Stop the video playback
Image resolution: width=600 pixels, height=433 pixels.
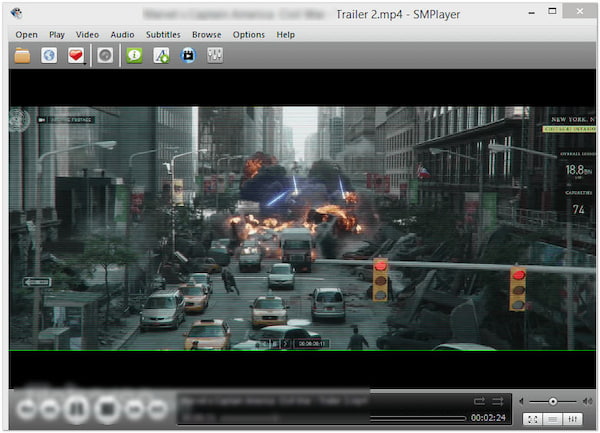[x=108, y=409]
